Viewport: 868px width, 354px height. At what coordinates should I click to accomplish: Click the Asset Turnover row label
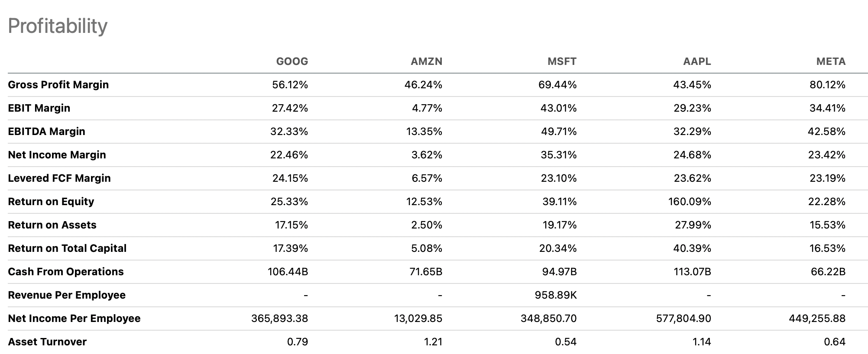(47, 342)
